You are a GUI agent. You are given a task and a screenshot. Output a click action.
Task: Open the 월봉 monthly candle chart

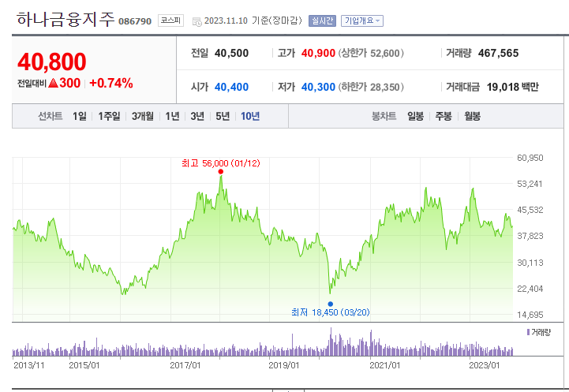tap(472, 117)
